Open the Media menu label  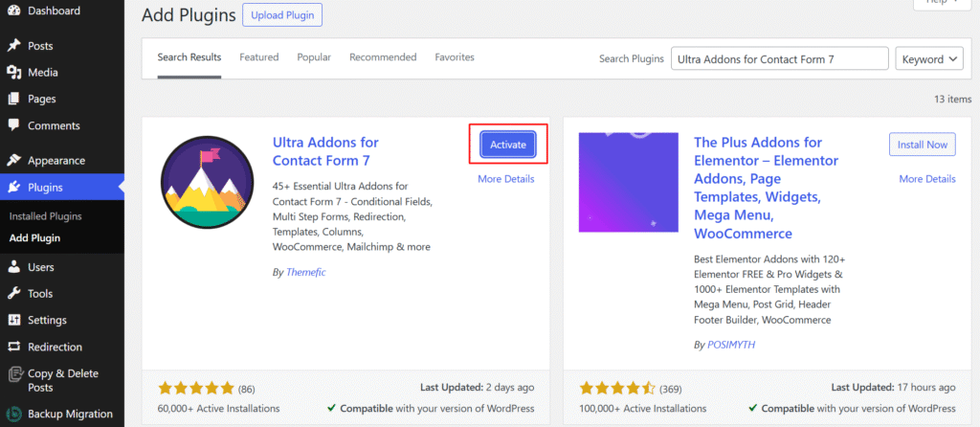pos(43,73)
